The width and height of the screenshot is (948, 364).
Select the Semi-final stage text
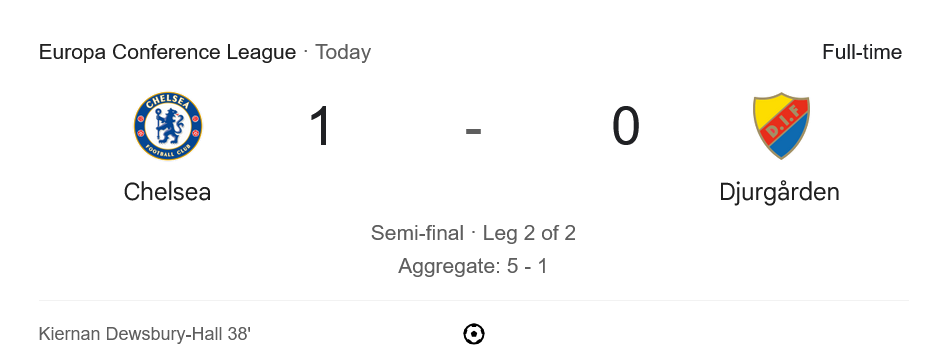(x=417, y=233)
